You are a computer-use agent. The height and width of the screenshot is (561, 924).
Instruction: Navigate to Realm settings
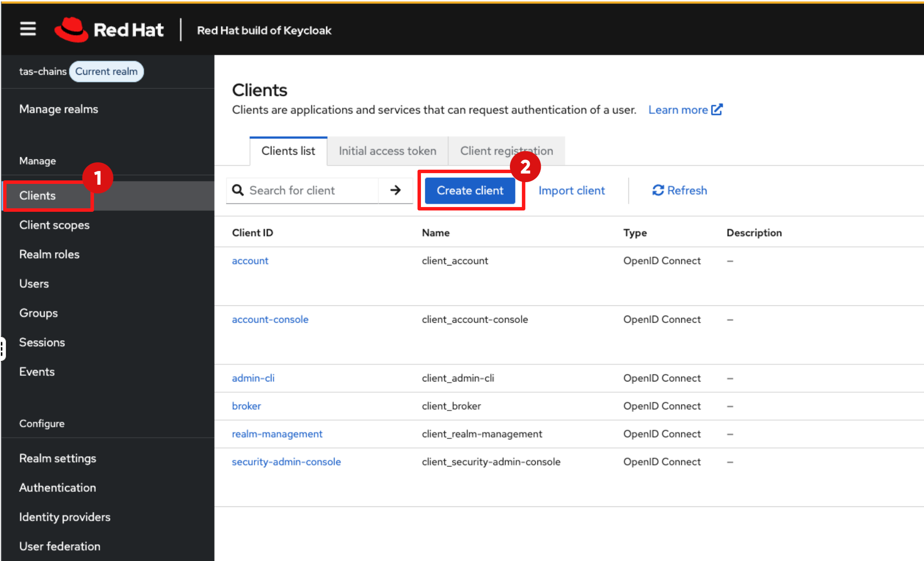pos(58,458)
